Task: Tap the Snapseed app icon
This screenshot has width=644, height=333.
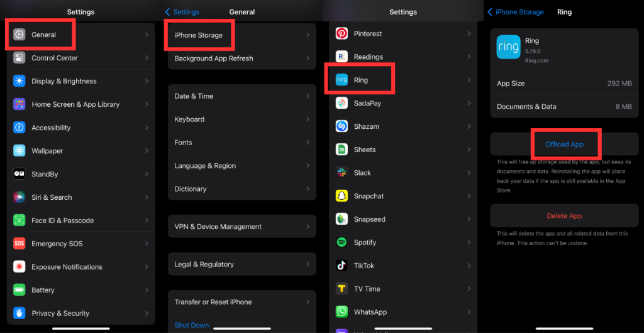Action: [341, 219]
